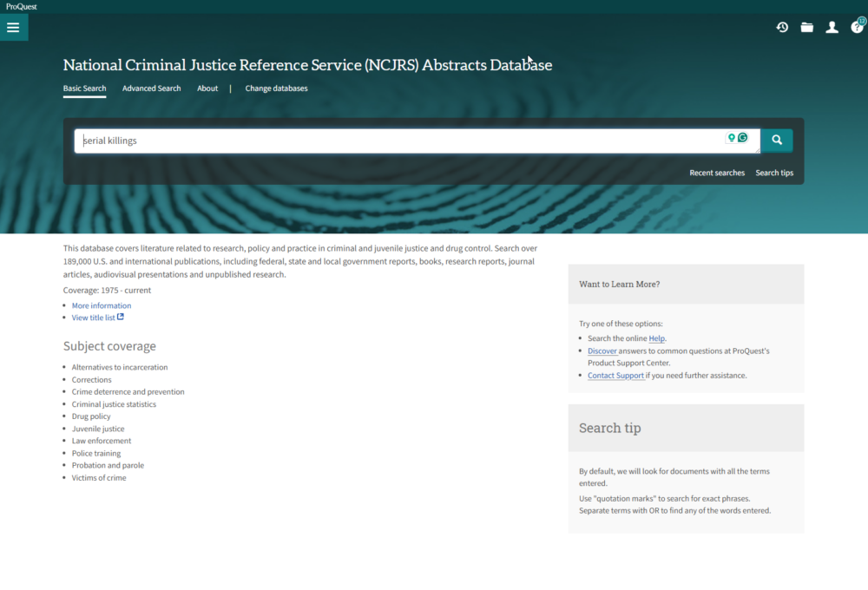The height and width of the screenshot is (590, 868).
Task: Open Search tips link
Action: click(x=774, y=173)
